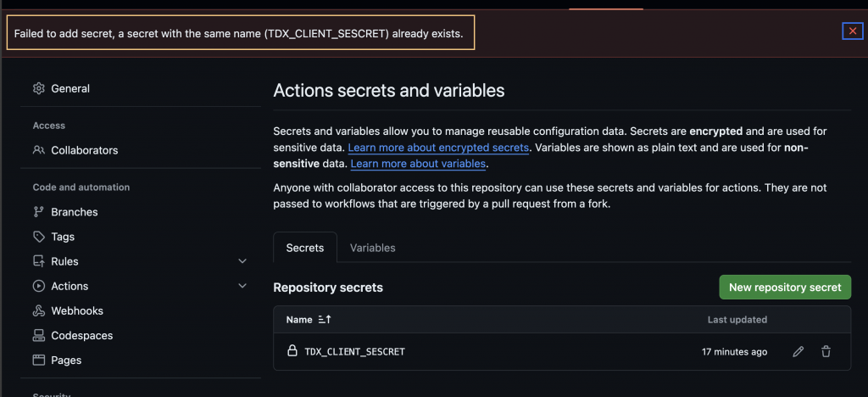Select the Secrets tab
Viewport: 868px width, 397px height.
click(x=305, y=248)
